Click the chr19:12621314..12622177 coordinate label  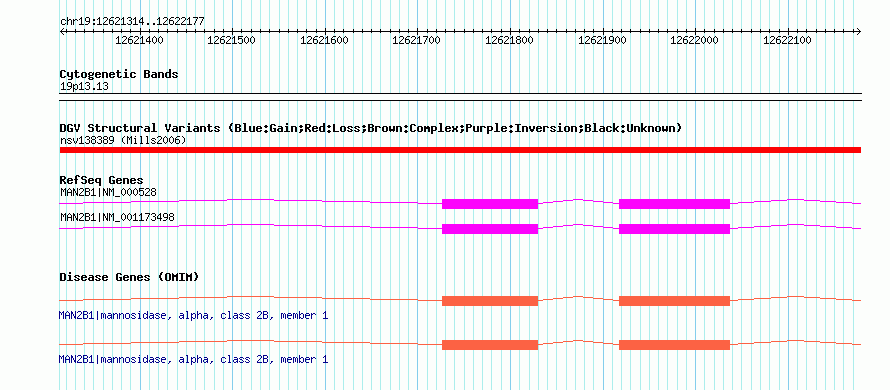133,22
